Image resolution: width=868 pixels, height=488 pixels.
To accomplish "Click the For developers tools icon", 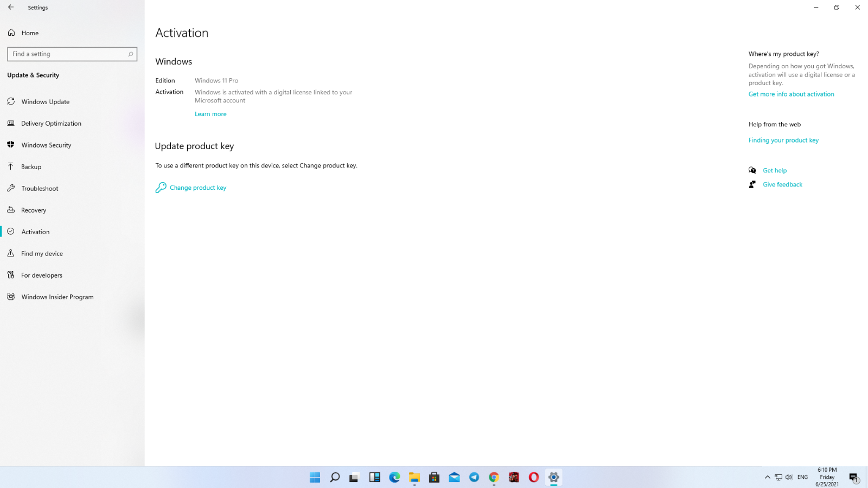I will click(11, 275).
